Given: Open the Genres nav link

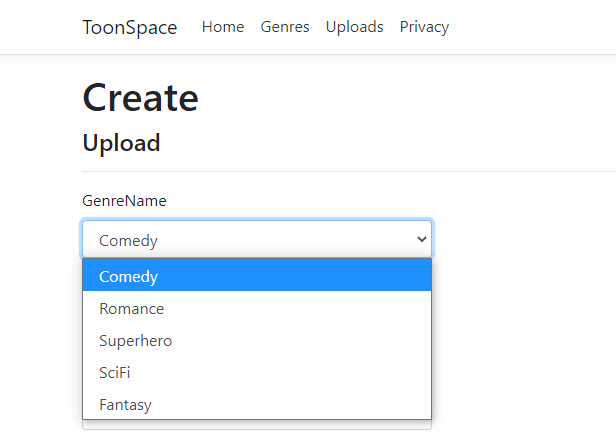Looking at the screenshot, I should point(285,27).
